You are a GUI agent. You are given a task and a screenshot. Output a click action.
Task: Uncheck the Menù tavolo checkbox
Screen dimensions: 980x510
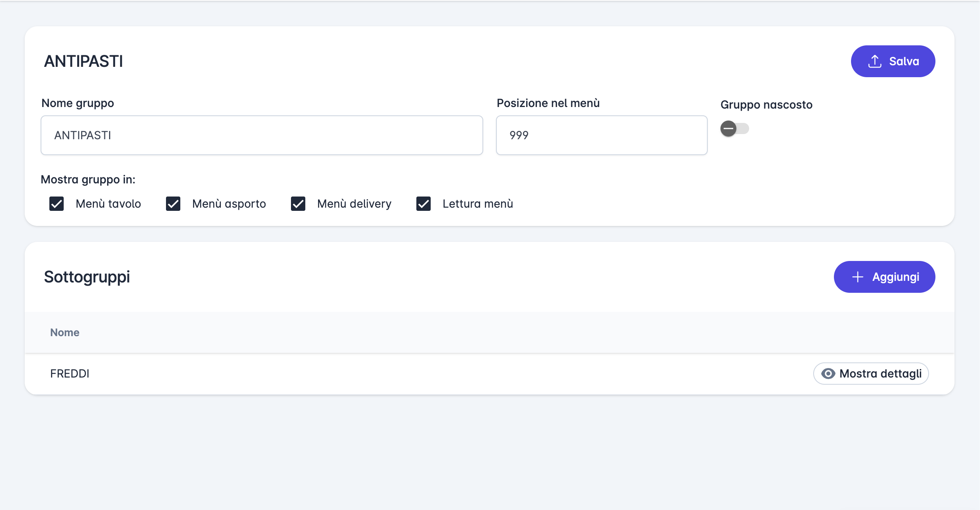[x=57, y=204]
